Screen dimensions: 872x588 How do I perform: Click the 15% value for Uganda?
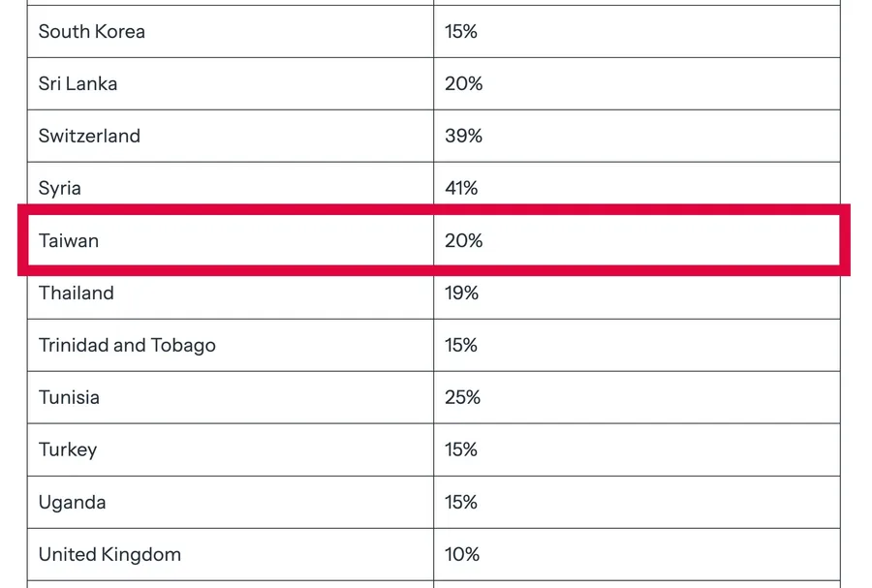pyautogui.click(x=461, y=503)
